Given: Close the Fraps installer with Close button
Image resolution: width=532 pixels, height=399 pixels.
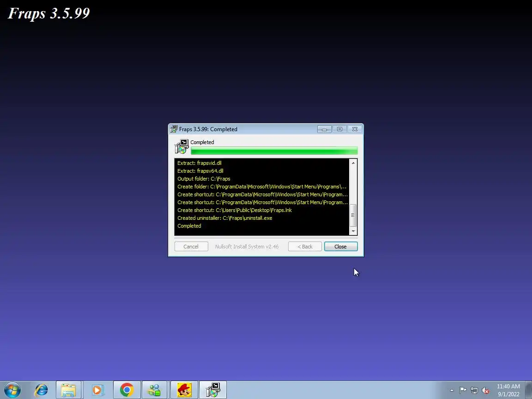Looking at the screenshot, I should [x=341, y=247].
